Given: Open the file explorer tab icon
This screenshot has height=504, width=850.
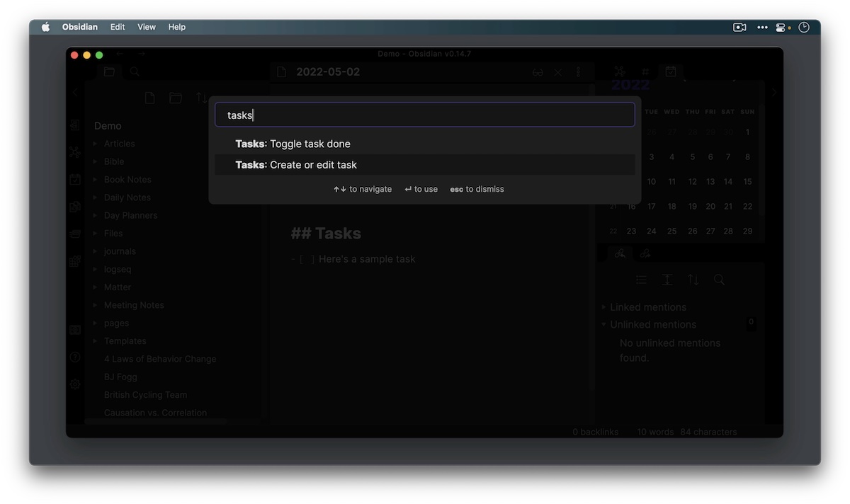Looking at the screenshot, I should point(108,71).
